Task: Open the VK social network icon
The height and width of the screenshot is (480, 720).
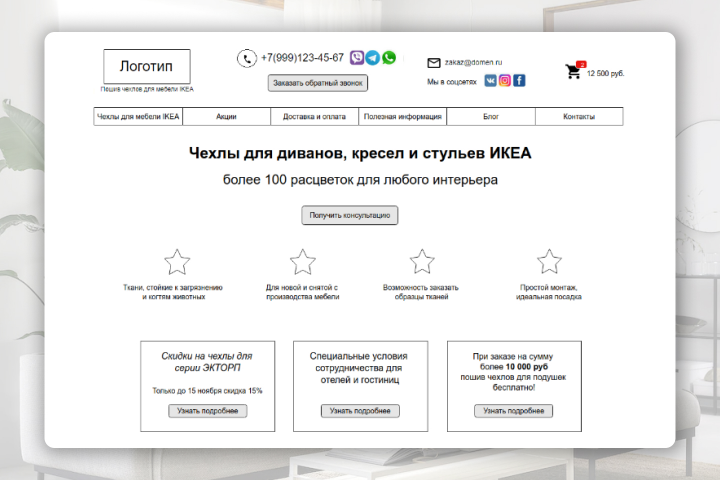Action: coord(490,80)
